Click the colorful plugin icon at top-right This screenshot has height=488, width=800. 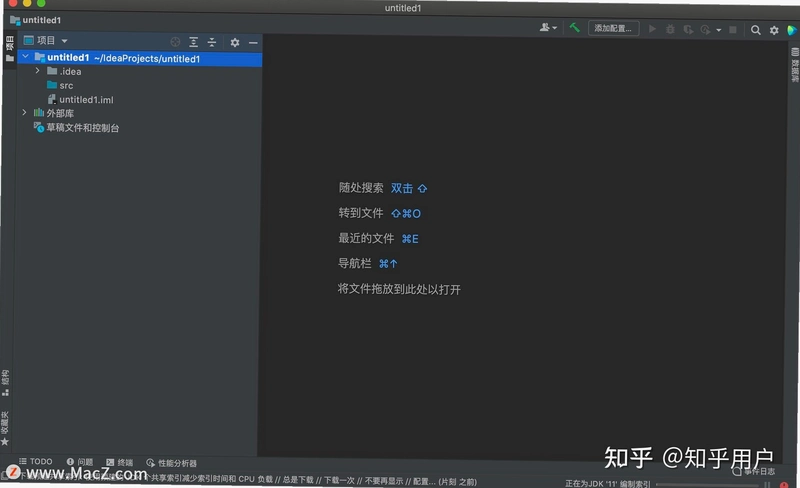pos(792,31)
